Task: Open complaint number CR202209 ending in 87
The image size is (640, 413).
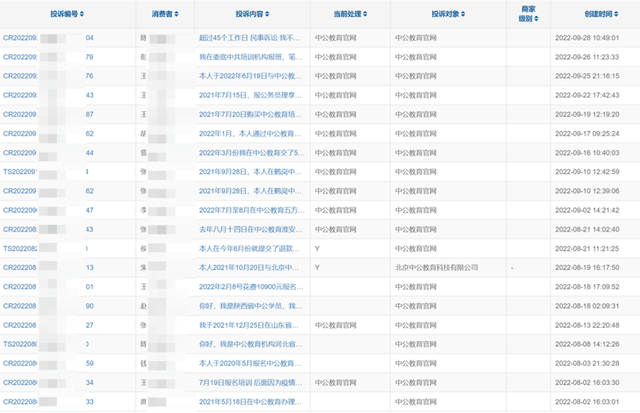Action: [x=48, y=115]
